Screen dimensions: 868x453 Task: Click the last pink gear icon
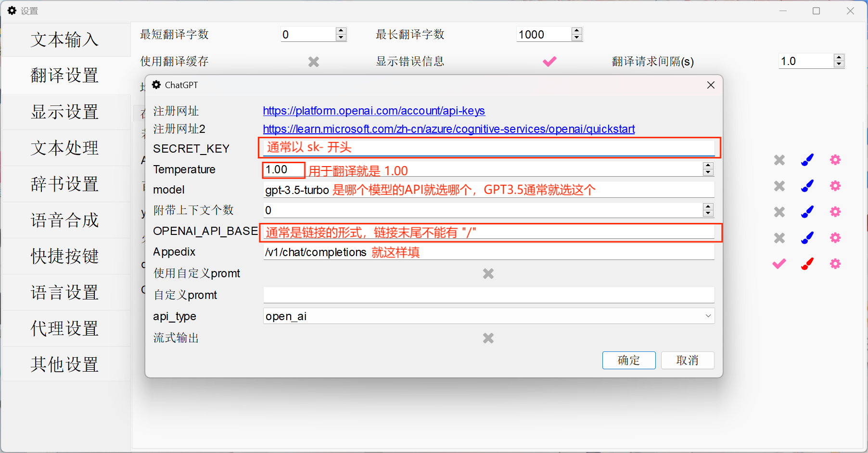(835, 264)
